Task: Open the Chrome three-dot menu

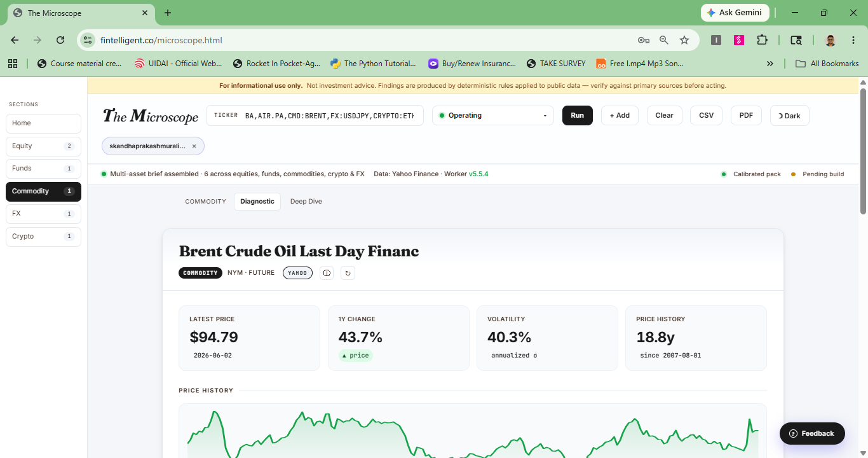Action: click(853, 40)
